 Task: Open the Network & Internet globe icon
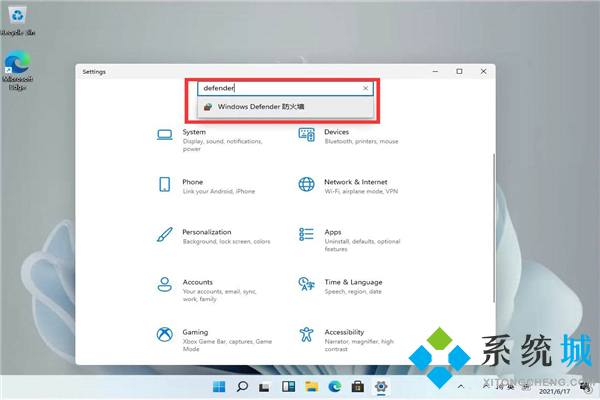point(307,184)
